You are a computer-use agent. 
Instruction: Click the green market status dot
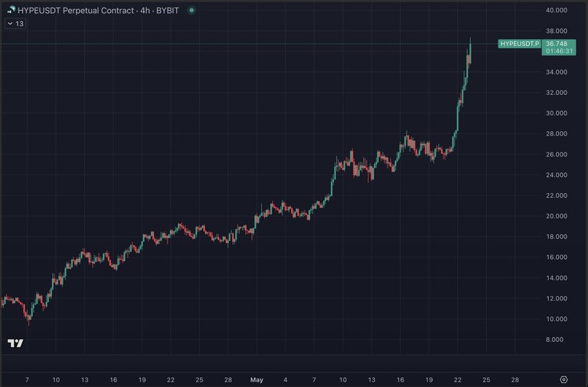click(x=191, y=10)
